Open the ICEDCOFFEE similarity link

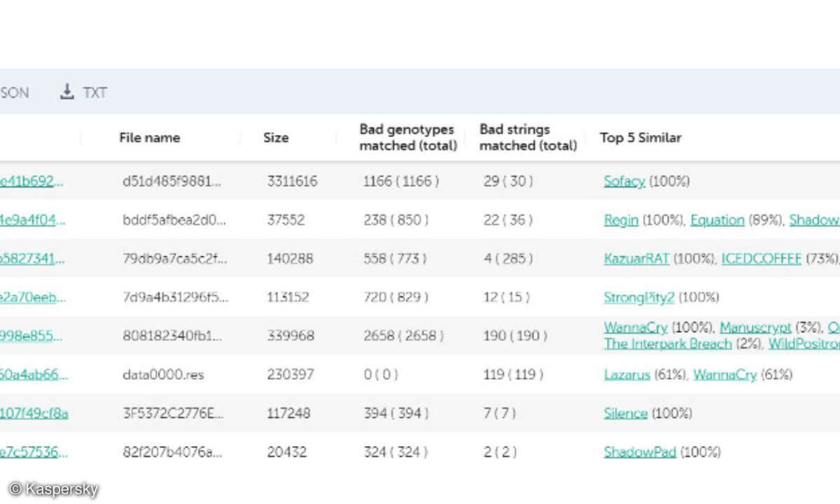coord(762,258)
